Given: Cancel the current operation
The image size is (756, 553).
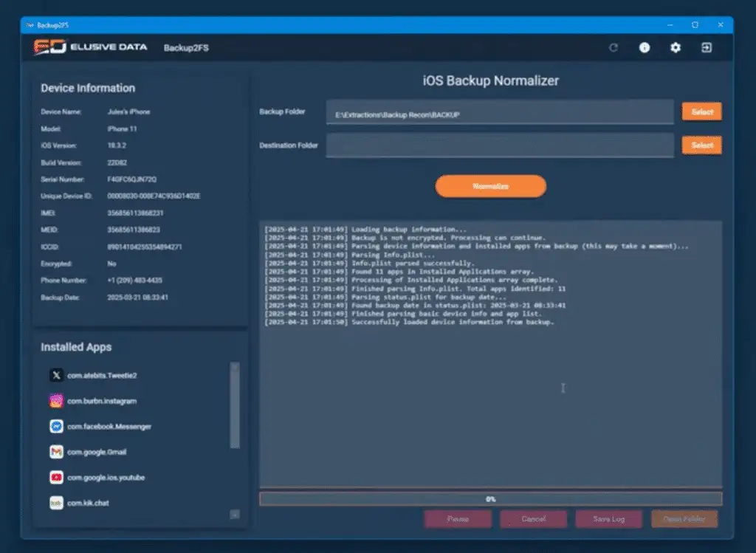Looking at the screenshot, I should (x=533, y=519).
